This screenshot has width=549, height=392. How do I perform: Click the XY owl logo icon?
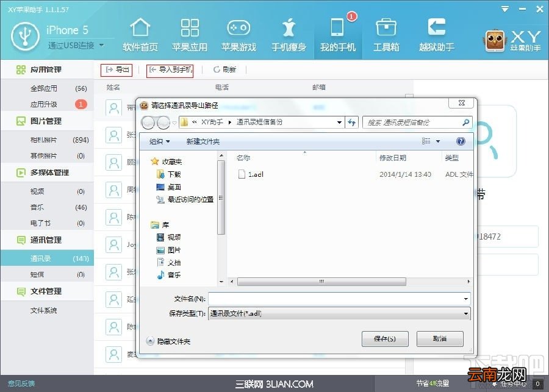click(x=495, y=41)
